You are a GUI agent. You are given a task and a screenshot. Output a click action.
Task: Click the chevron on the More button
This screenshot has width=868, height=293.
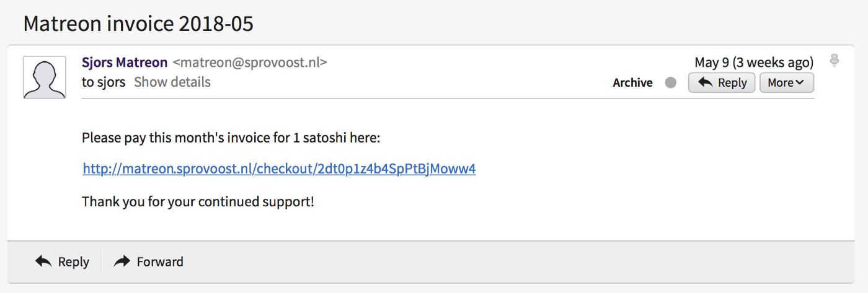point(800,82)
